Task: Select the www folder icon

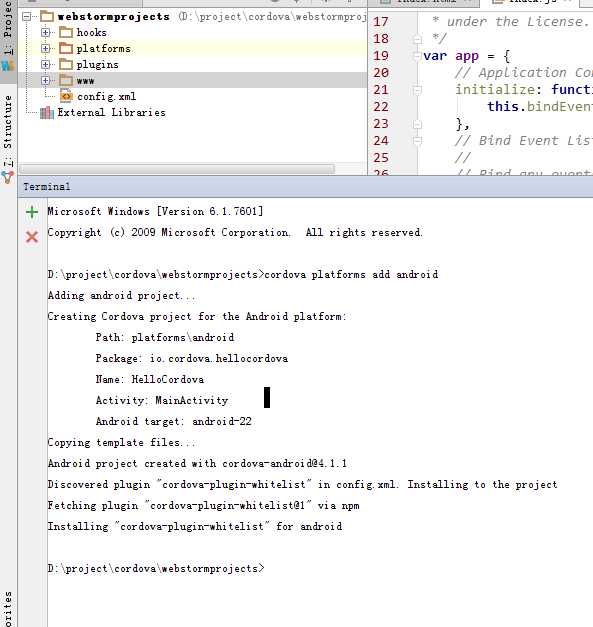Action: pos(66,80)
